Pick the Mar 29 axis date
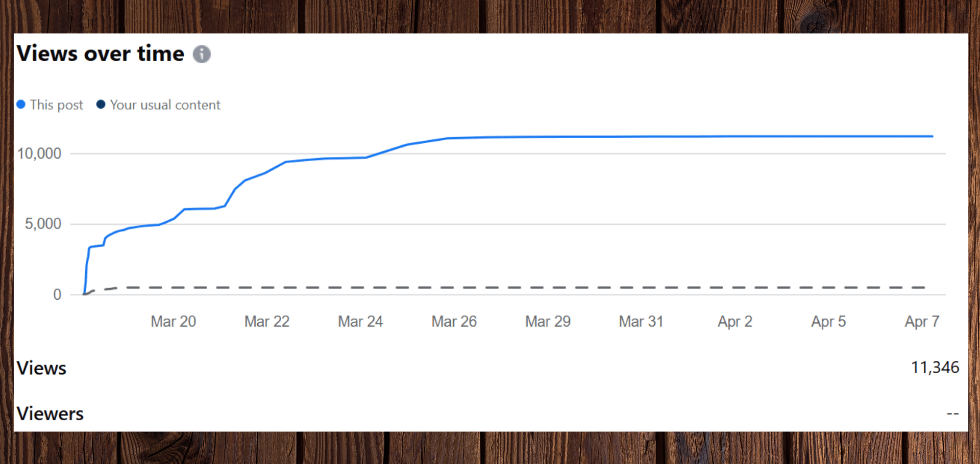 548,321
